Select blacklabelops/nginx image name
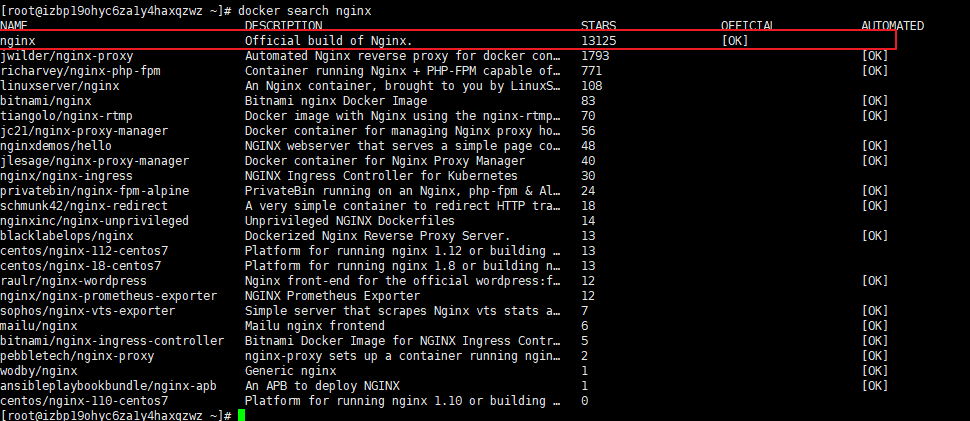970x421 pixels. pyautogui.click(x=67, y=236)
